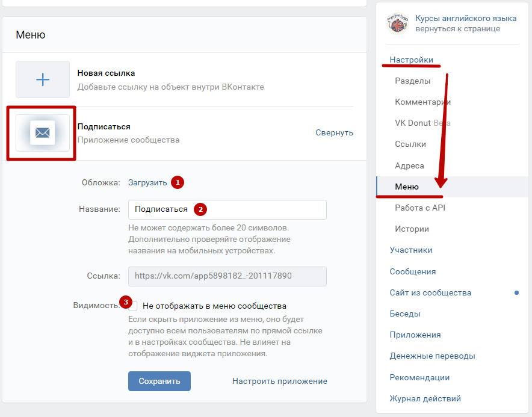
Task: Open Сайт из сообщества item
Action: click(430, 292)
